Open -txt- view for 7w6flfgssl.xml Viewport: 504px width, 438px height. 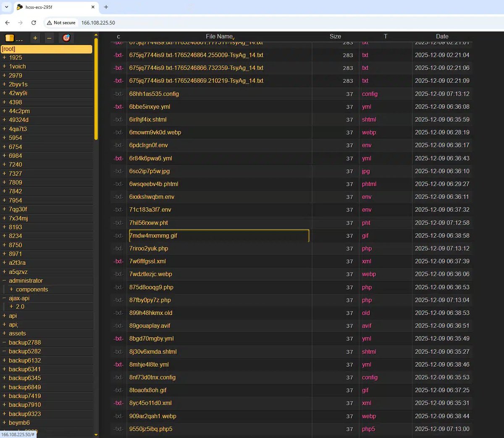[x=118, y=261]
